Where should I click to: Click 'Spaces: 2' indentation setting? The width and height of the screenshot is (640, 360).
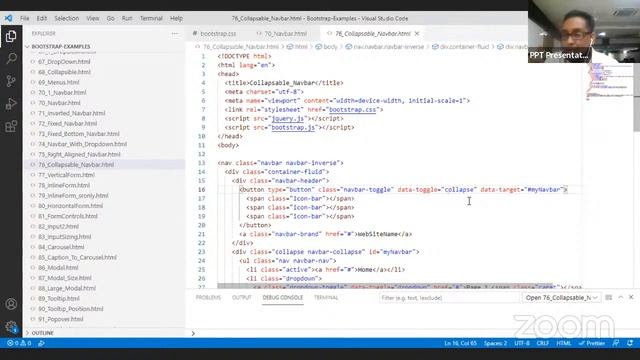click(495, 343)
